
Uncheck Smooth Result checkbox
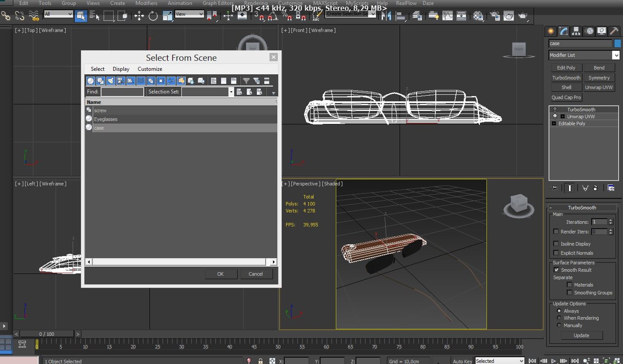[556, 270]
